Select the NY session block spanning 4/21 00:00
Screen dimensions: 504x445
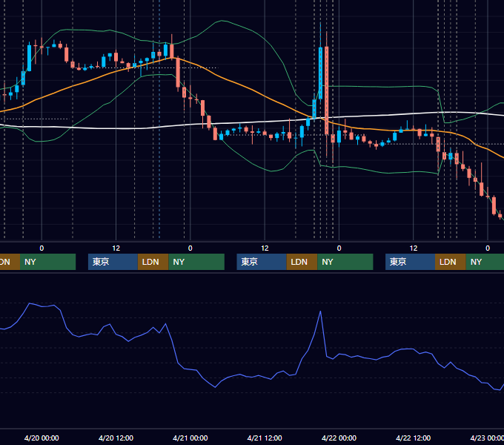coord(196,262)
